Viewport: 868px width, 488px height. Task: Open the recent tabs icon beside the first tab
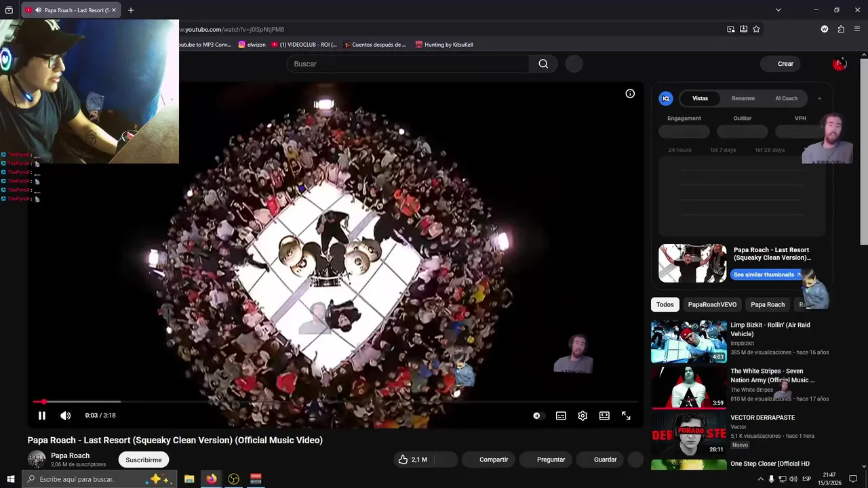pyautogui.click(x=9, y=10)
